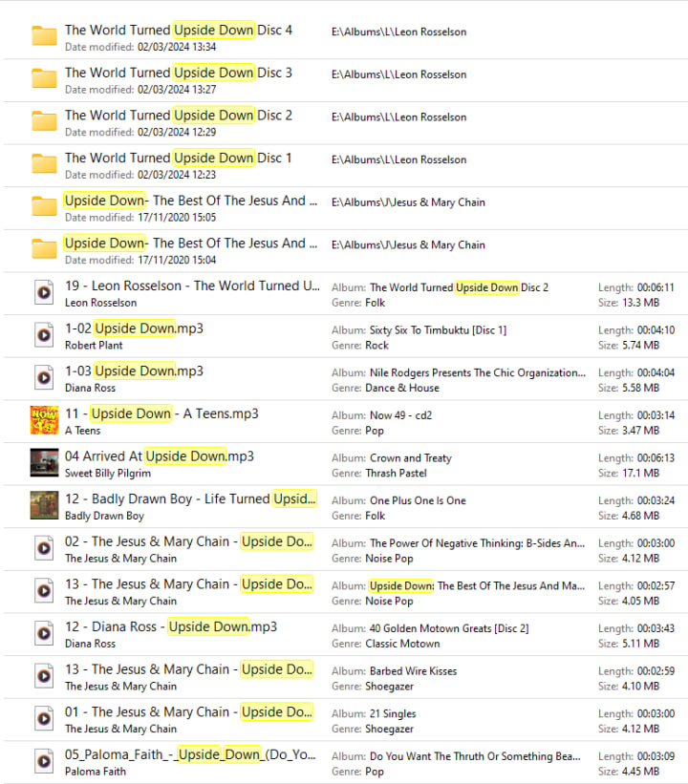Click folder icon modified 17/11/2020 15:04
This screenshot has height=784, width=688.
click(x=44, y=249)
